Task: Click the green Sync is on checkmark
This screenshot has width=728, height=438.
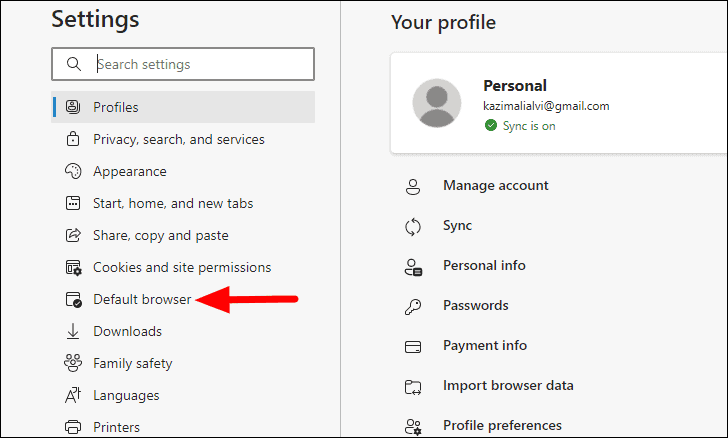Action: 491,125
